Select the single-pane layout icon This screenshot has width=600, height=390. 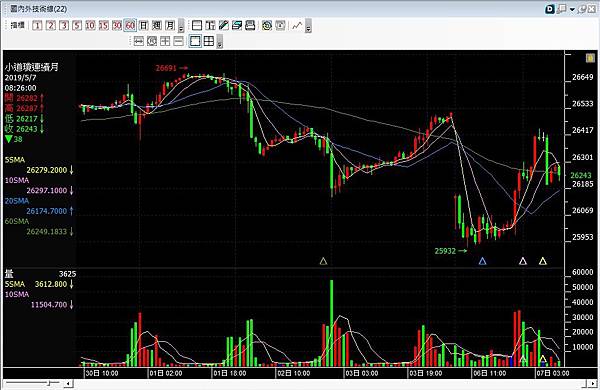[195, 41]
